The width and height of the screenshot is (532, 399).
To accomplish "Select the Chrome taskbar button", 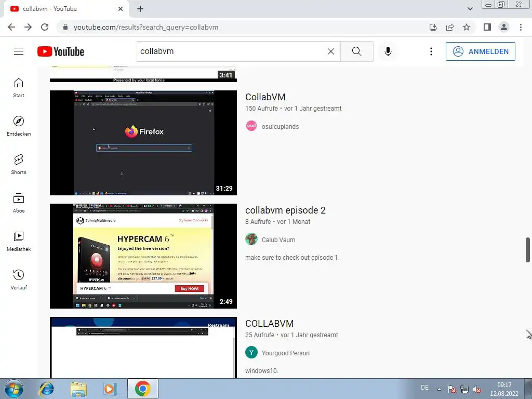I will click(x=143, y=389).
